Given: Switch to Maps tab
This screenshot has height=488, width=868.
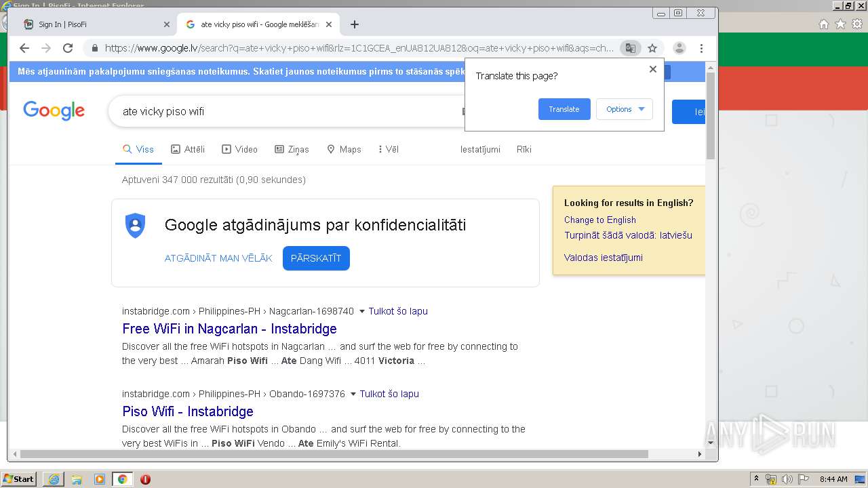Looking at the screenshot, I should 344,149.
